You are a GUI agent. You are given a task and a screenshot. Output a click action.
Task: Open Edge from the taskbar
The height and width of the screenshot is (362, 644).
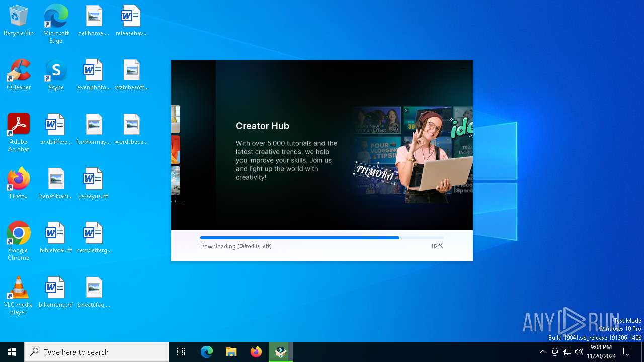pos(207,352)
